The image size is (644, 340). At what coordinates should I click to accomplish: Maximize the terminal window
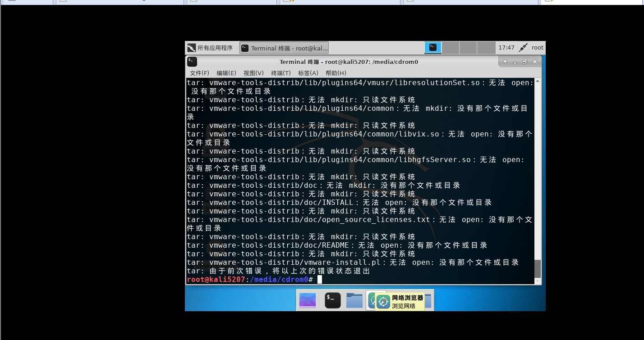click(525, 62)
